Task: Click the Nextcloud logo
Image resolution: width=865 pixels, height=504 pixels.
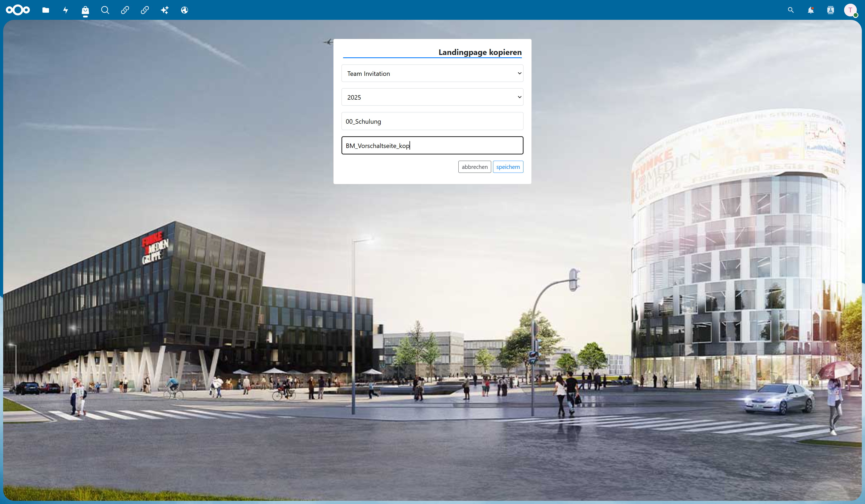Action: pos(18,10)
